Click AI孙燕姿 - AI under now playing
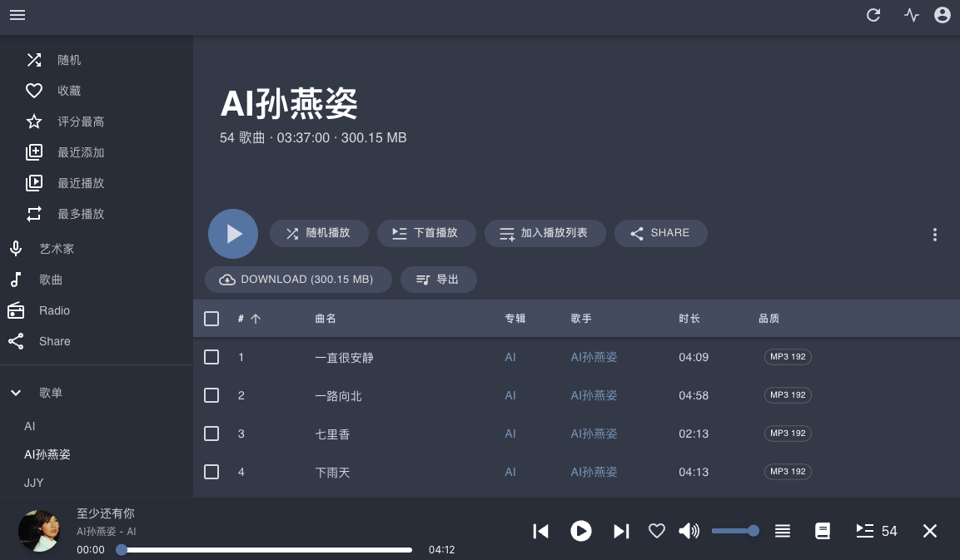This screenshot has width=960, height=560. tap(106, 531)
